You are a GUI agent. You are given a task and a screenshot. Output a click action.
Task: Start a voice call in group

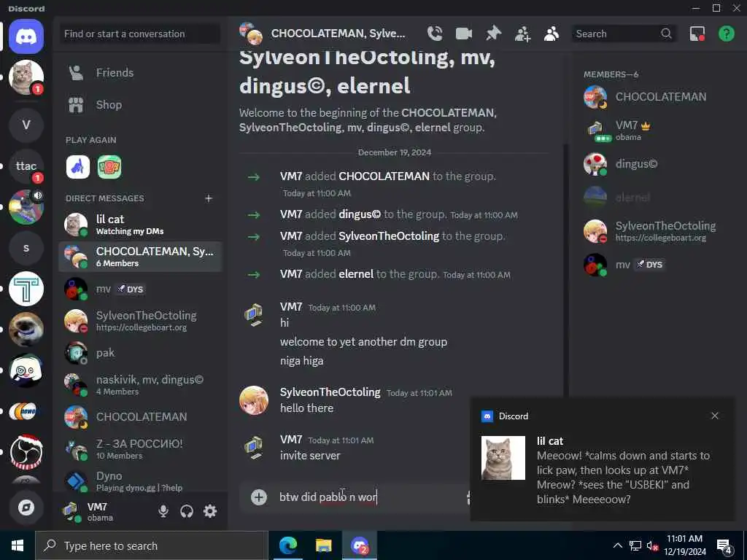[435, 34]
